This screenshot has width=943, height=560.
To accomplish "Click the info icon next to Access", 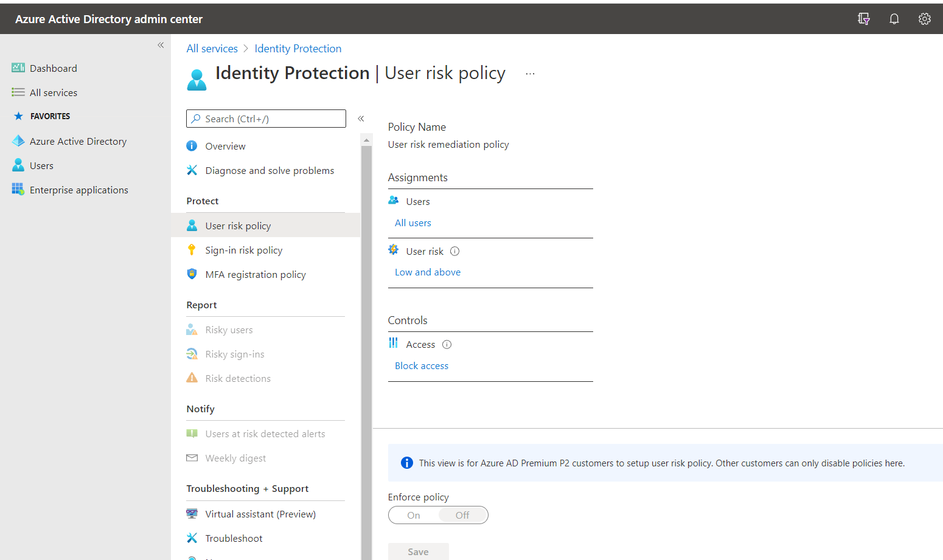I will pos(447,345).
